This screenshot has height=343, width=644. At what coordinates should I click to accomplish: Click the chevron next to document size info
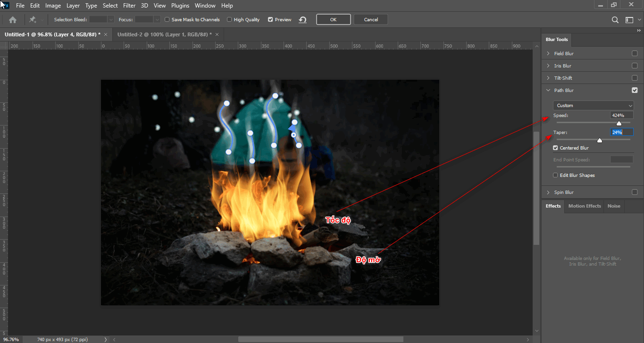(105, 339)
